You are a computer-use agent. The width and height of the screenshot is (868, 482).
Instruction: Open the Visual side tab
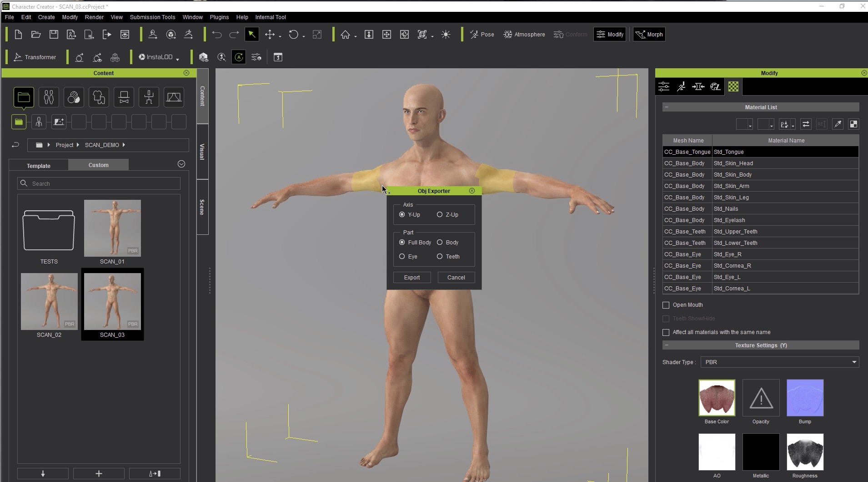pos(202,152)
